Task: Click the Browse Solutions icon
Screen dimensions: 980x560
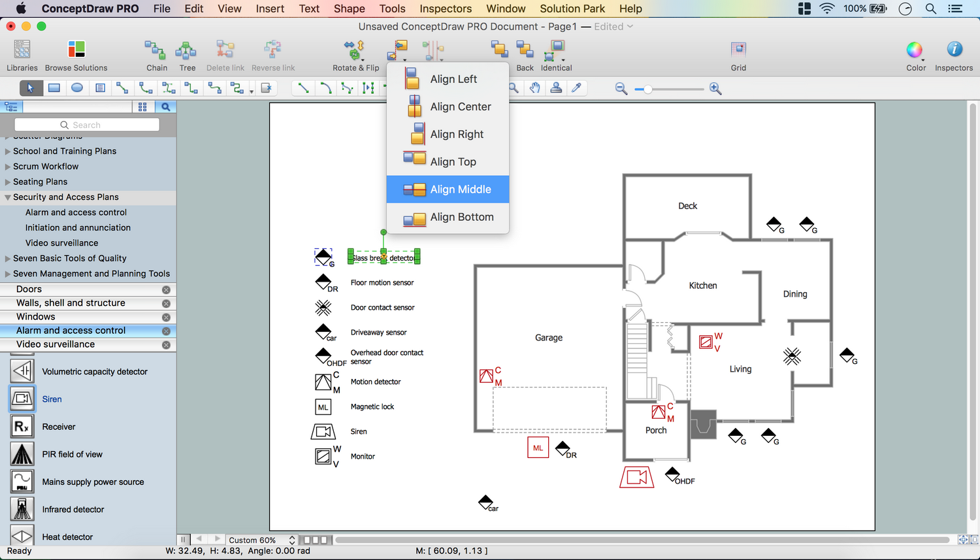Action: pyautogui.click(x=76, y=51)
